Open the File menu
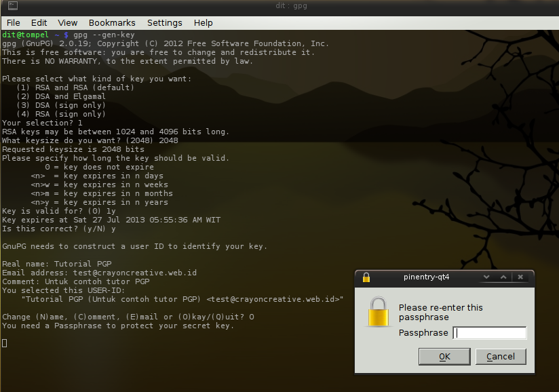 point(13,23)
